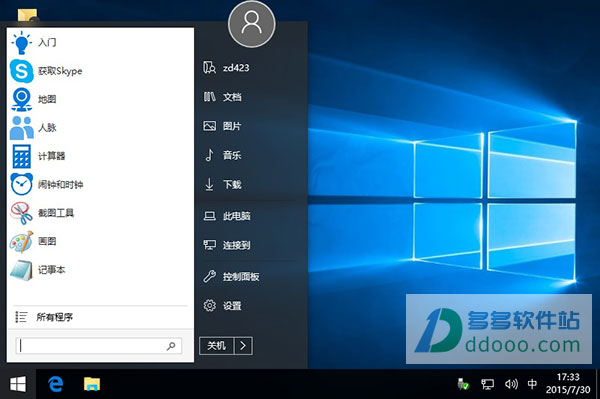Select 入门 text label
Image resolution: width=600 pixels, height=399 pixels.
pos(47,42)
